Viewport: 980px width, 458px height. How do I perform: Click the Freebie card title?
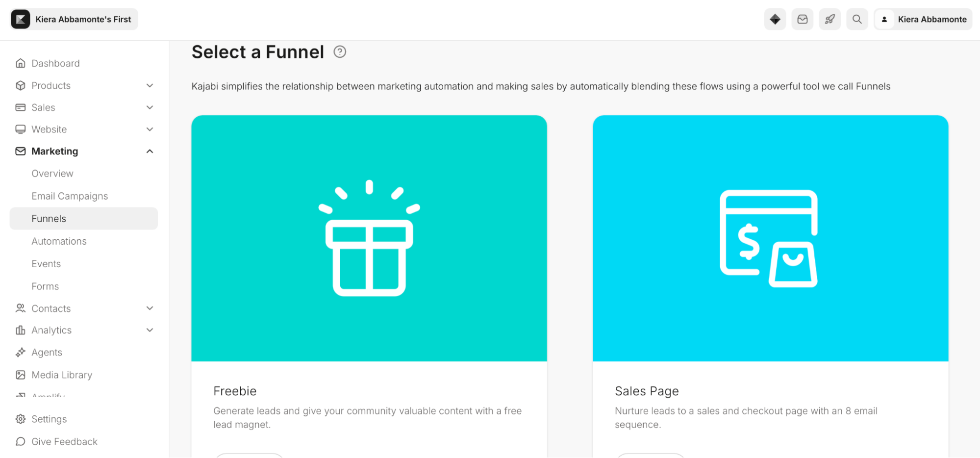click(235, 391)
